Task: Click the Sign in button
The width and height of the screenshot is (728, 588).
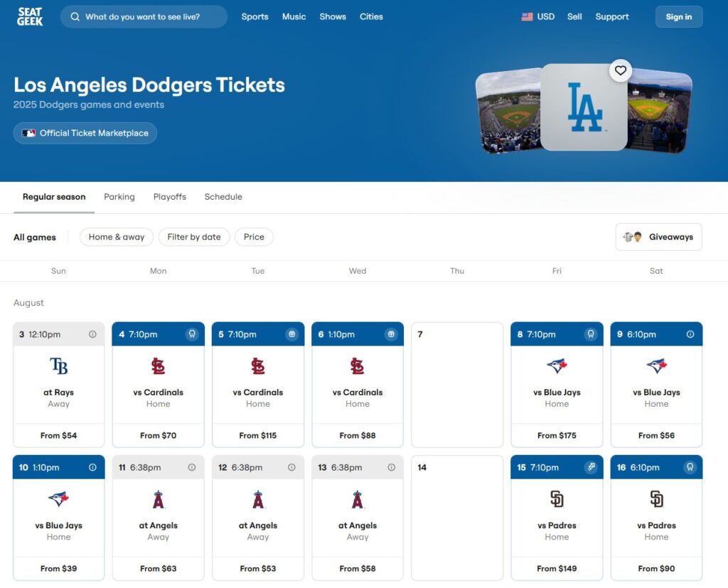Action: pos(678,17)
